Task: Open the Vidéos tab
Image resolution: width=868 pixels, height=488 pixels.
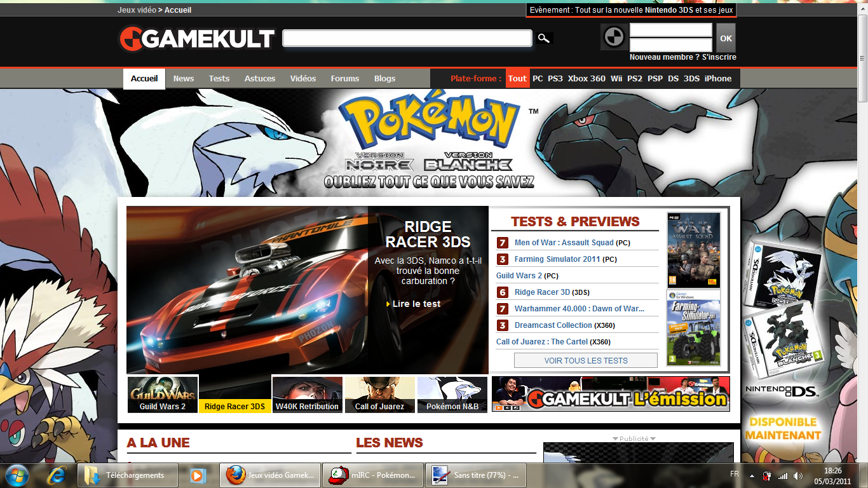Action: coord(303,79)
